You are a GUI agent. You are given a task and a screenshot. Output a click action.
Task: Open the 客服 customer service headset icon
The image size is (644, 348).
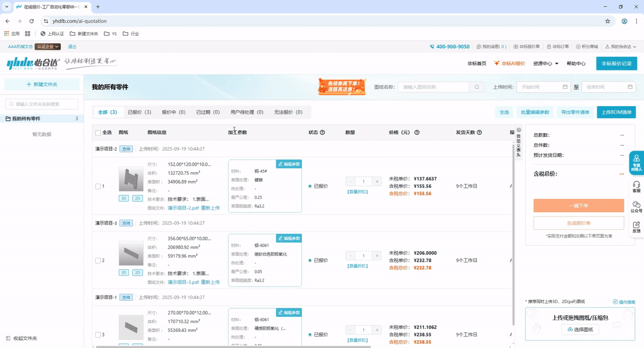click(x=636, y=187)
